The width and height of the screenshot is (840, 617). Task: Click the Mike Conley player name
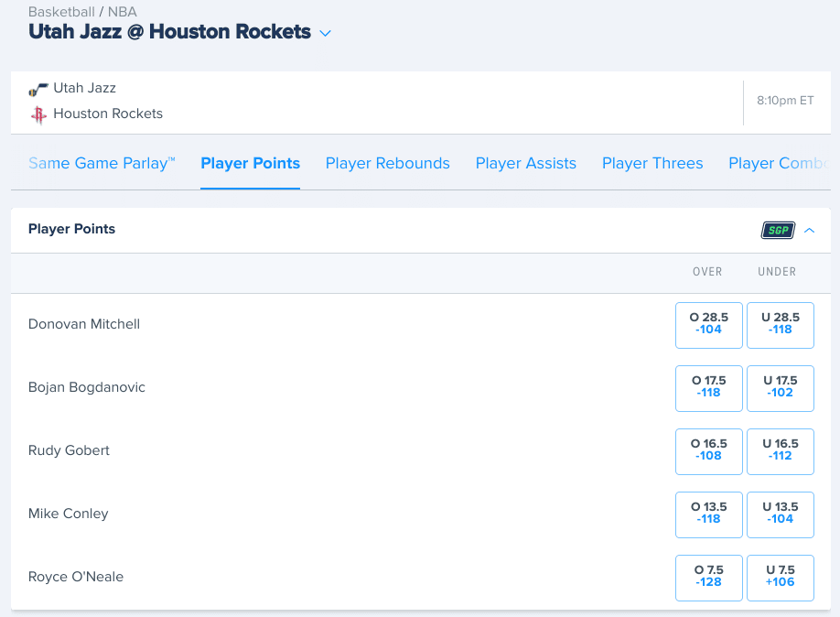(x=68, y=514)
